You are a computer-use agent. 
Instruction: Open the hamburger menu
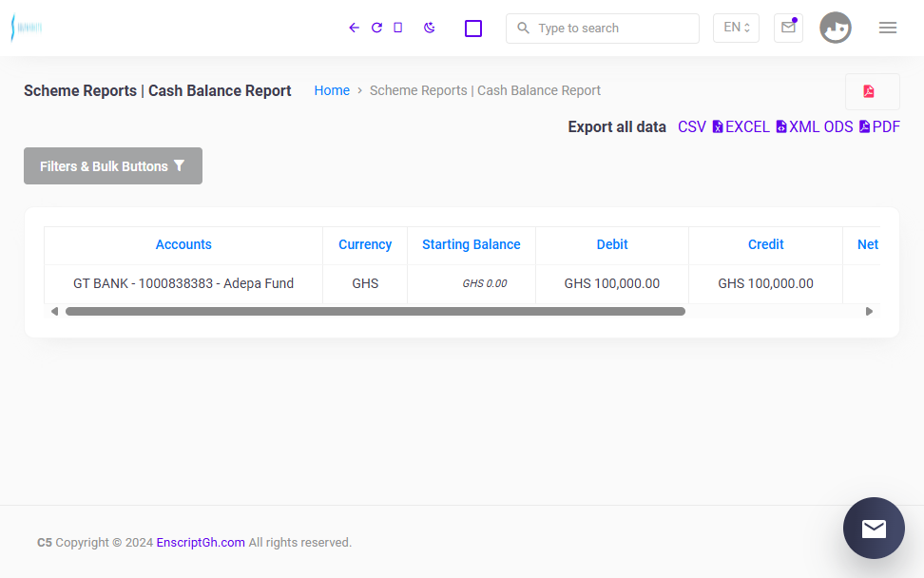click(x=888, y=28)
